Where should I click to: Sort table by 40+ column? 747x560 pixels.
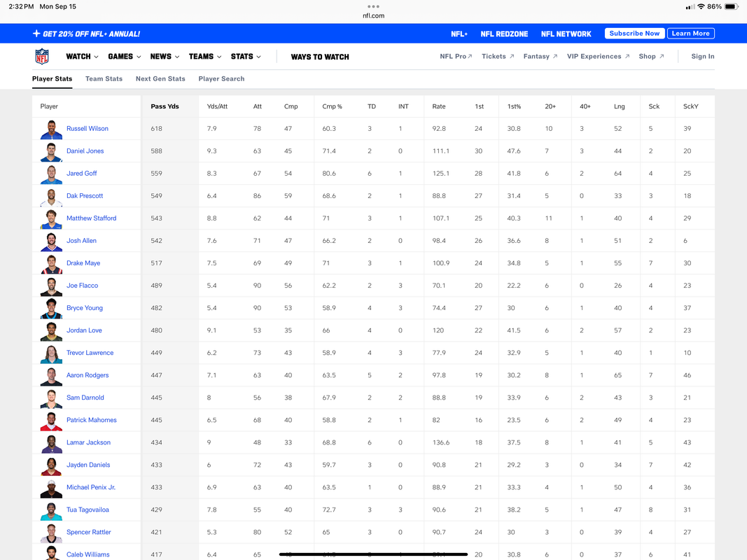pyautogui.click(x=585, y=106)
